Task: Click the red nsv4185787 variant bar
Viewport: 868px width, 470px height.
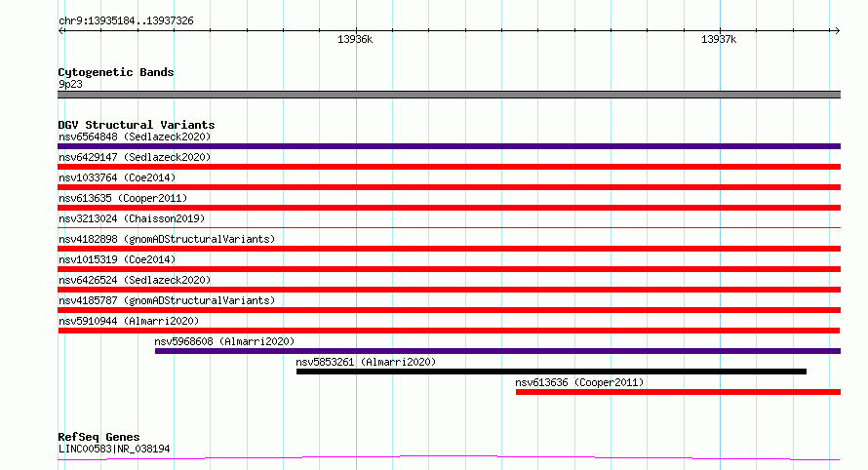Action: click(449, 310)
